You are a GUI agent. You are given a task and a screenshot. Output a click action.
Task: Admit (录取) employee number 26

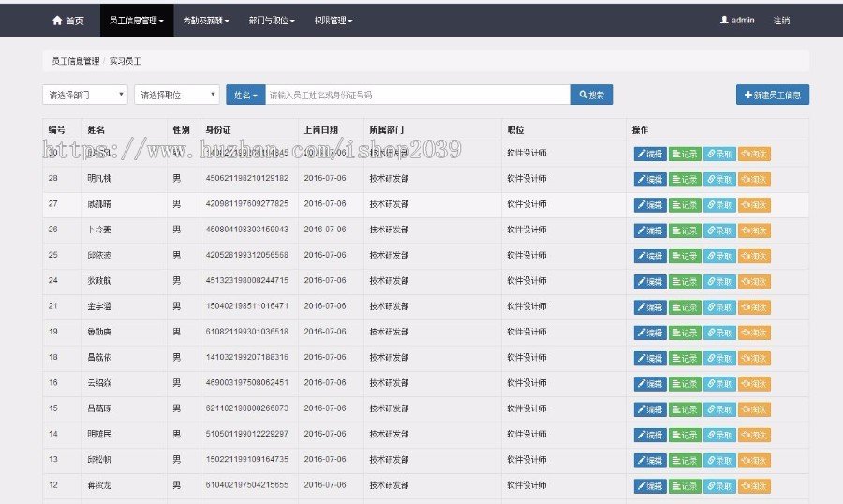719,230
